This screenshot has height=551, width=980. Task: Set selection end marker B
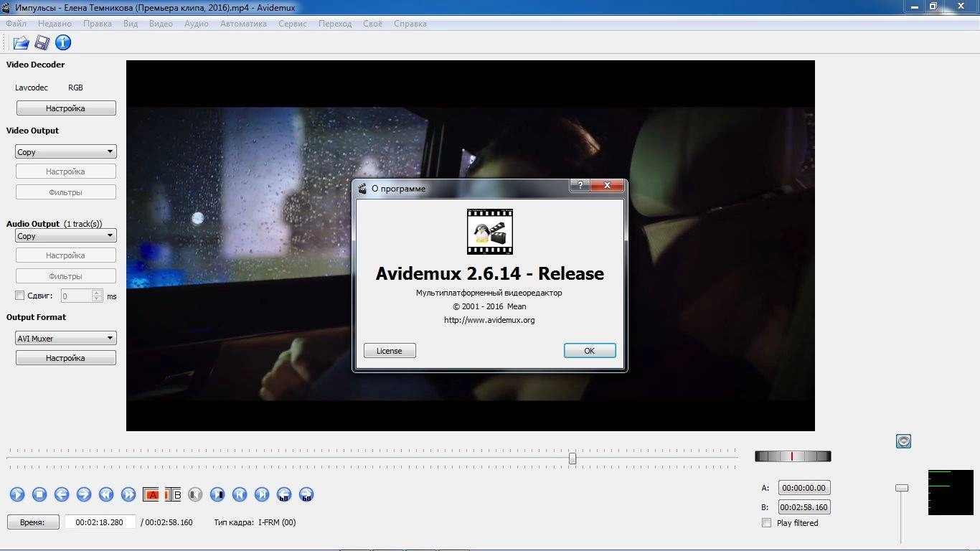(x=173, y=494)
